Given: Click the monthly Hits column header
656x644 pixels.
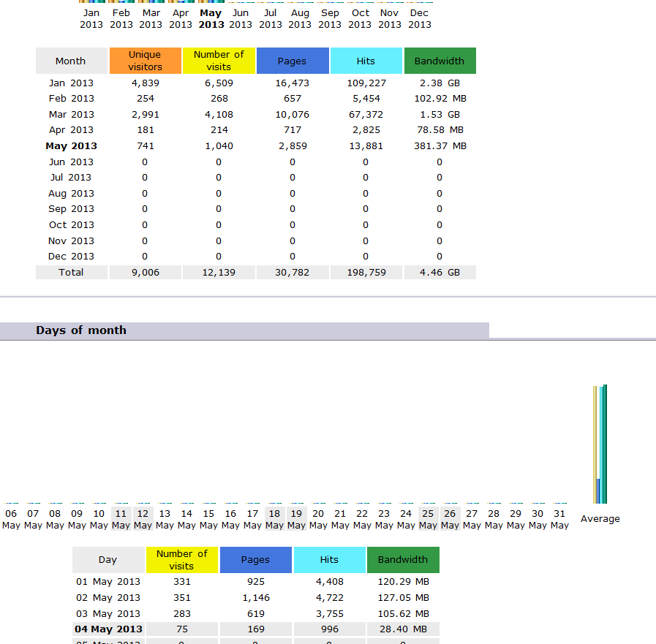Looking at the screenshot, I should pos(366,61).
